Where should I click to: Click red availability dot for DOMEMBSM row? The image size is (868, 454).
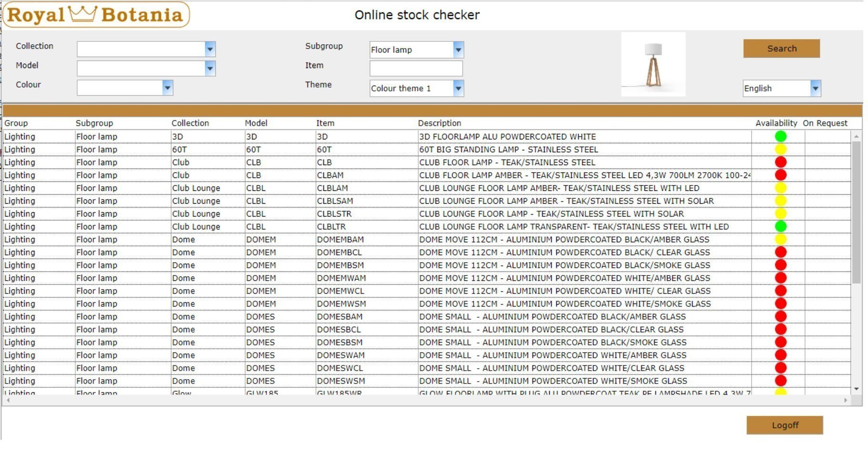point(780,265)
